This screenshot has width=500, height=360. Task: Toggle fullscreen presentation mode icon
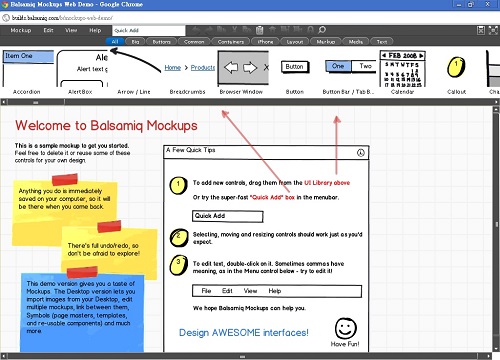[493, 30]
